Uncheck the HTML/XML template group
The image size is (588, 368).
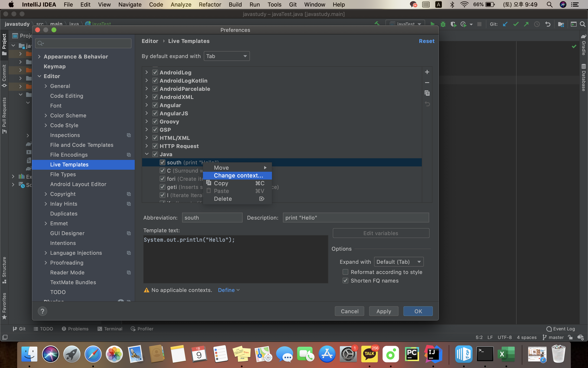(155, 138)
